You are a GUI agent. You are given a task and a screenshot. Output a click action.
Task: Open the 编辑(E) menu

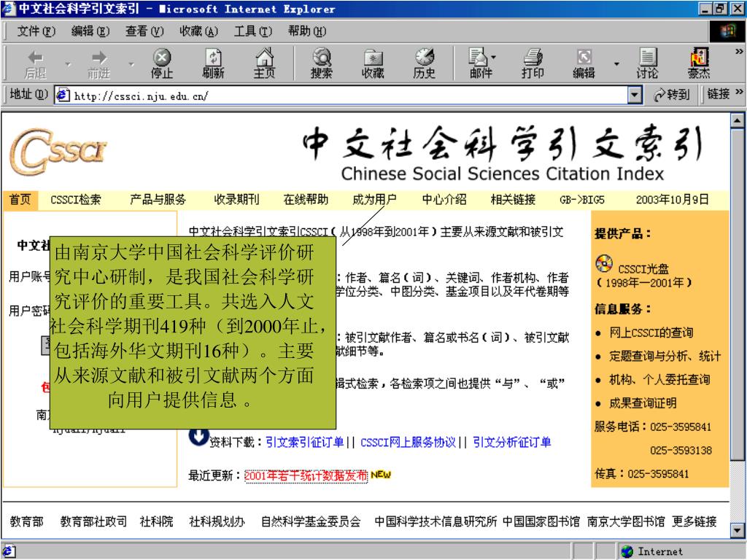click(x=90, y=31)
